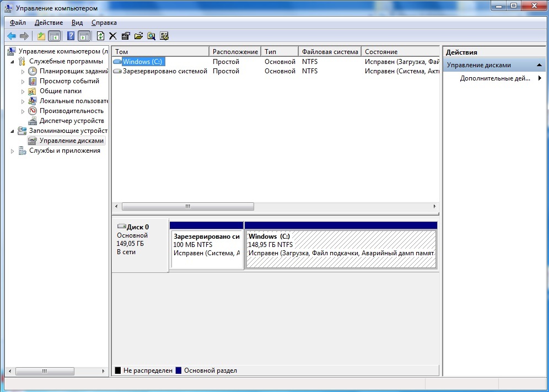Toggle the console tree show/hide button
Screen dimensions: 549x392
point(55,36)
